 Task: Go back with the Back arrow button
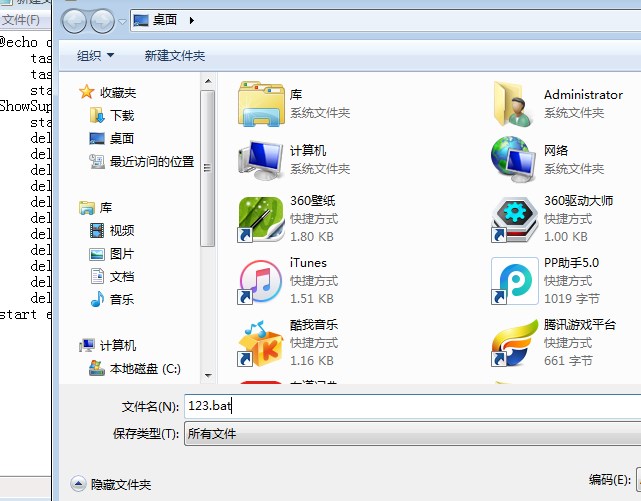74,21
